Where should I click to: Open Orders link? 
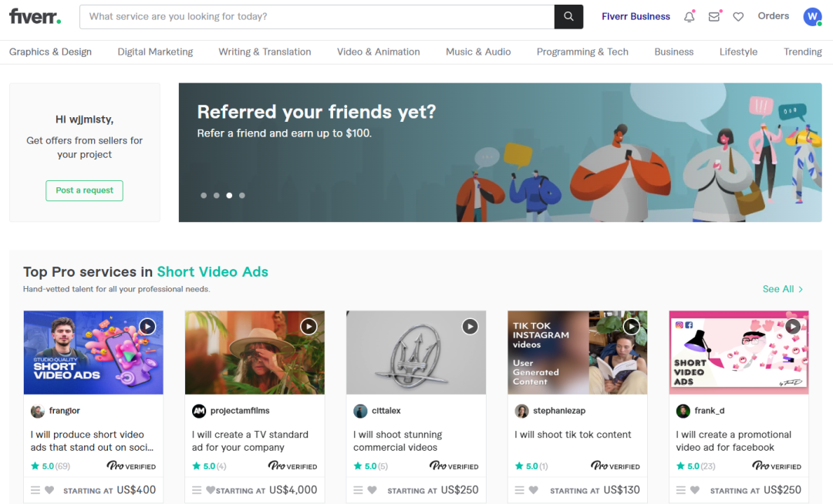(773, 16)
